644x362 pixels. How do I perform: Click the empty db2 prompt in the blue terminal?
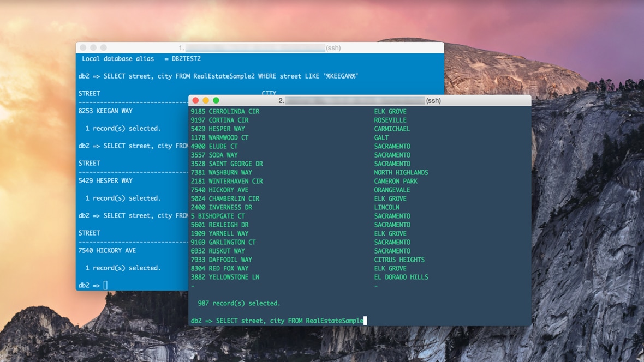tap(105, 285)
